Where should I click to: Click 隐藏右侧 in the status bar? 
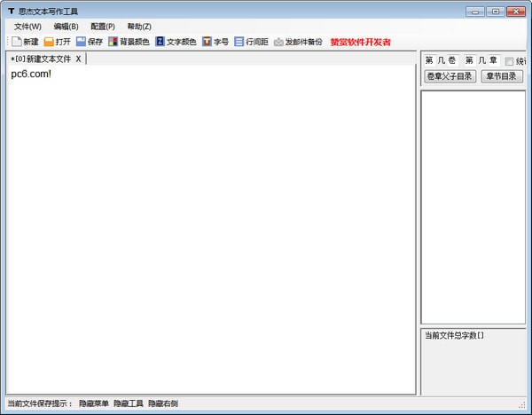163,403
